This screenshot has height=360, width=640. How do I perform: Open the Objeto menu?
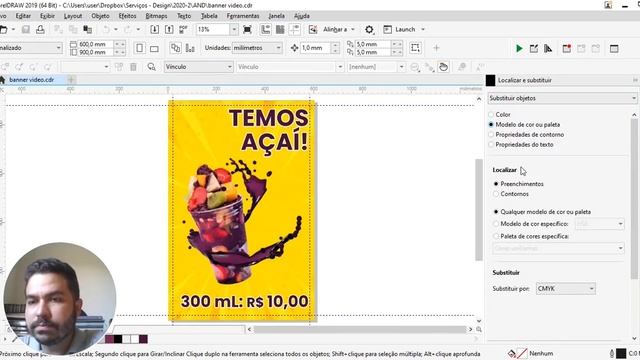[100, 16]
